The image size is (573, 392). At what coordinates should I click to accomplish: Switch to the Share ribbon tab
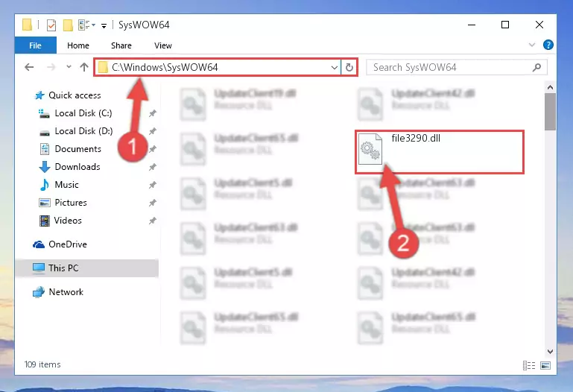pyautogui.click(x=121, y=45)
